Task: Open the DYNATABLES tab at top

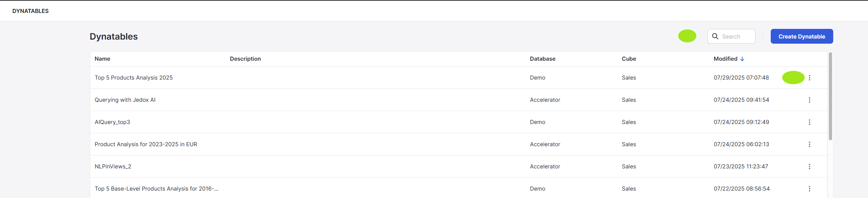Action: click(x=30, y=11)
